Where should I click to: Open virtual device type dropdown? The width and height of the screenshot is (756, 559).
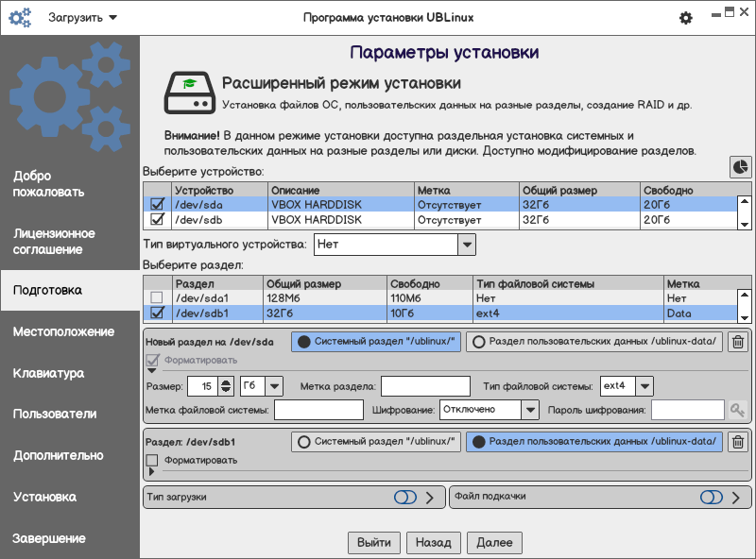point(466,245)
